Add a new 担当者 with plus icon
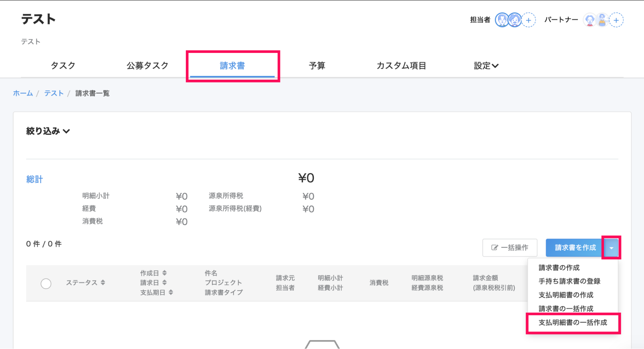Screen dimensions: 644x349 pyautogui.click(x=529, y=20)
